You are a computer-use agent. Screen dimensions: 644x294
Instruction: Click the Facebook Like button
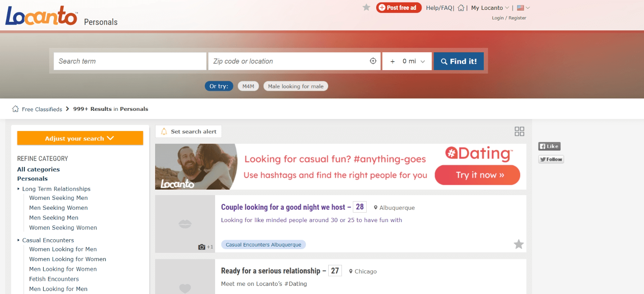pos(549,146)
